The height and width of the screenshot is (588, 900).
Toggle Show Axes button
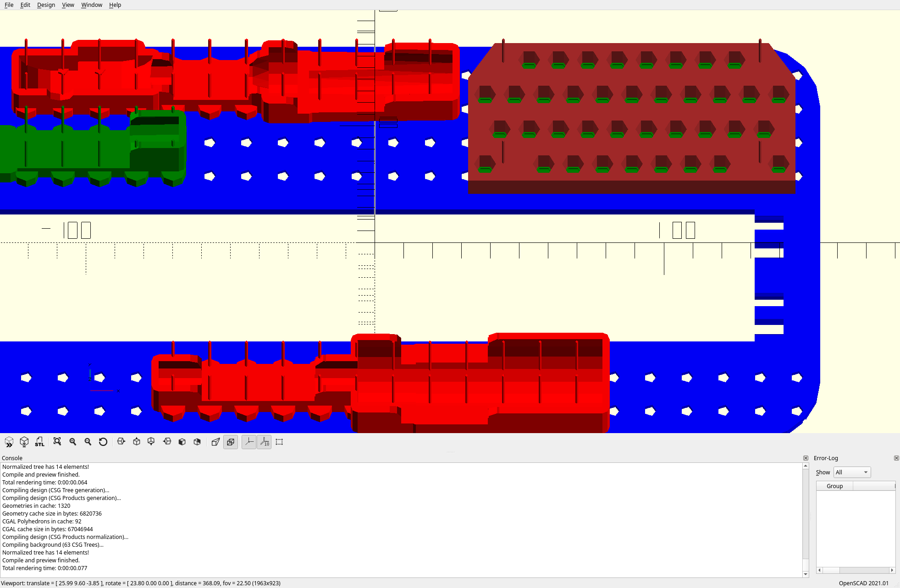coord(249,442)
